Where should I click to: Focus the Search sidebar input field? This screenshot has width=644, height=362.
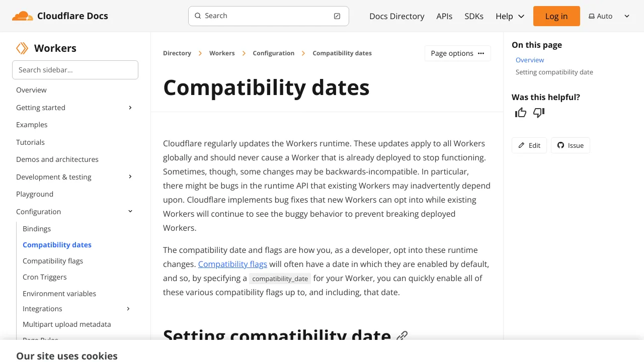75,70
